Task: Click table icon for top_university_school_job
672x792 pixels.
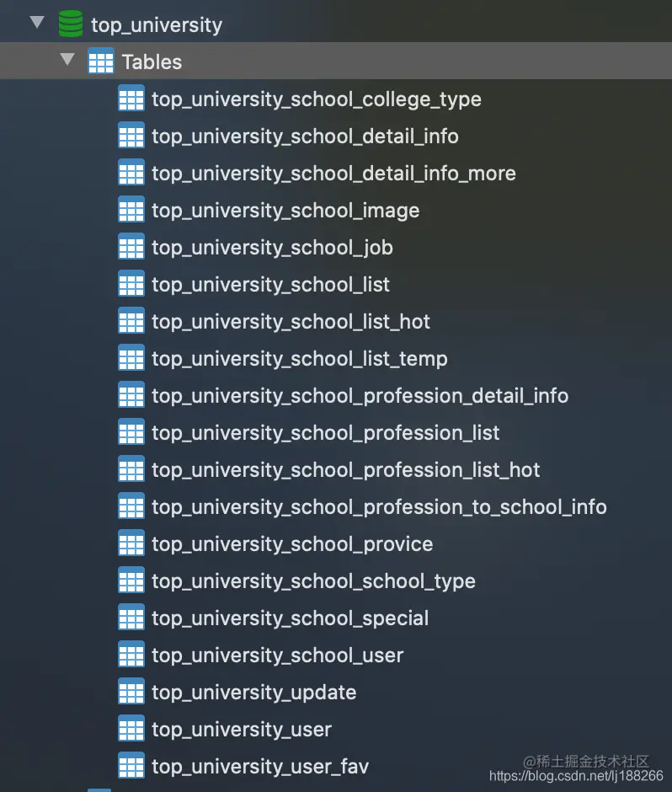Action: click(x=131, y=247)
